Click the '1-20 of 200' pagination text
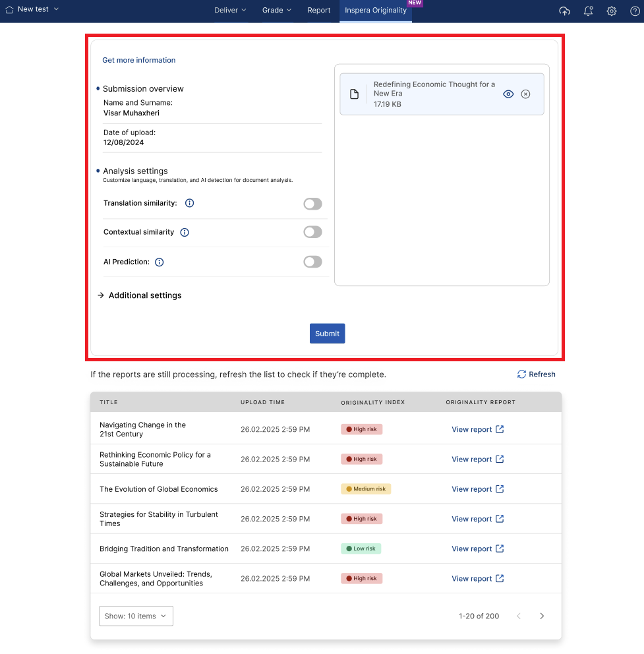 [x=479, y=616]
